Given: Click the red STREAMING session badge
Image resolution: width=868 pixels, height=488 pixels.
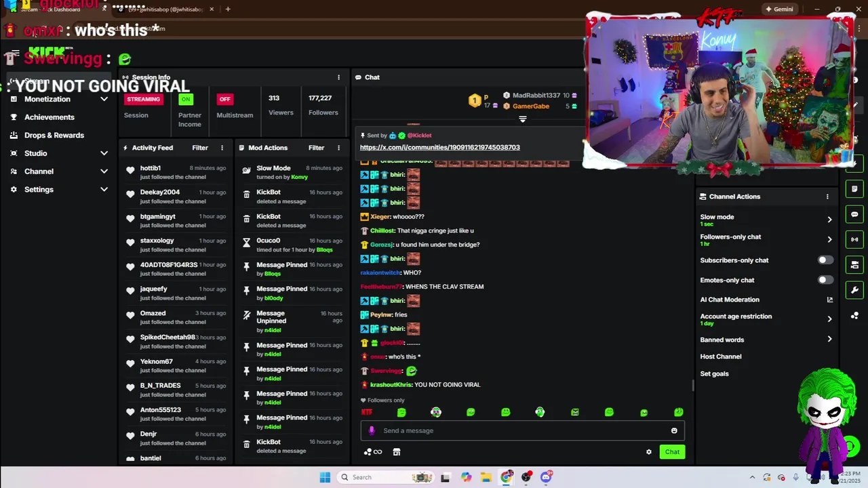Looking at the screenshot, I should point(143,99).
